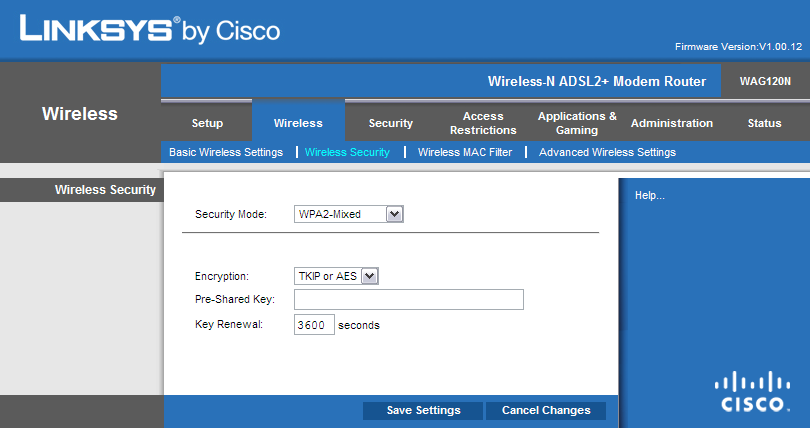Click the Encryption: label
This screenshot has height=429, width=812.
click(x=222, y=277)
